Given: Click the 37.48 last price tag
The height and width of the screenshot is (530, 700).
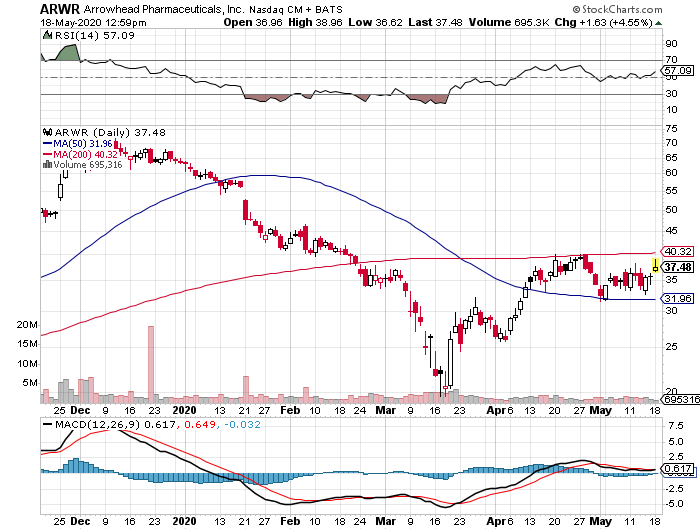Looking at the screenshot, I should pyautogui.click(x=677, y=267).
